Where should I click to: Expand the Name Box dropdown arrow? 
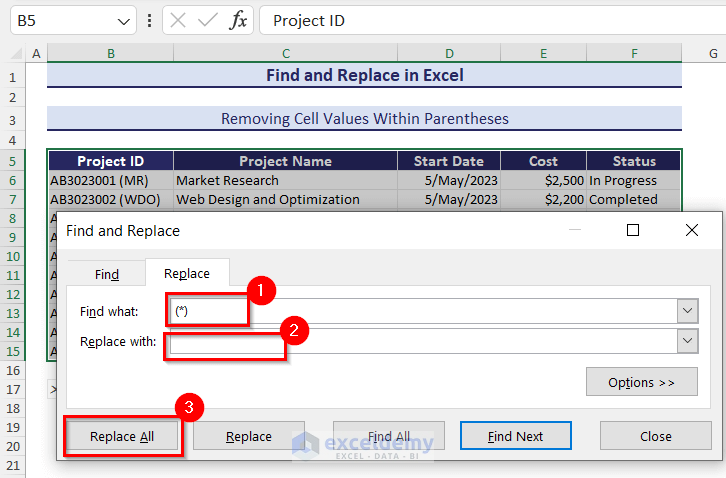point(123,21)
